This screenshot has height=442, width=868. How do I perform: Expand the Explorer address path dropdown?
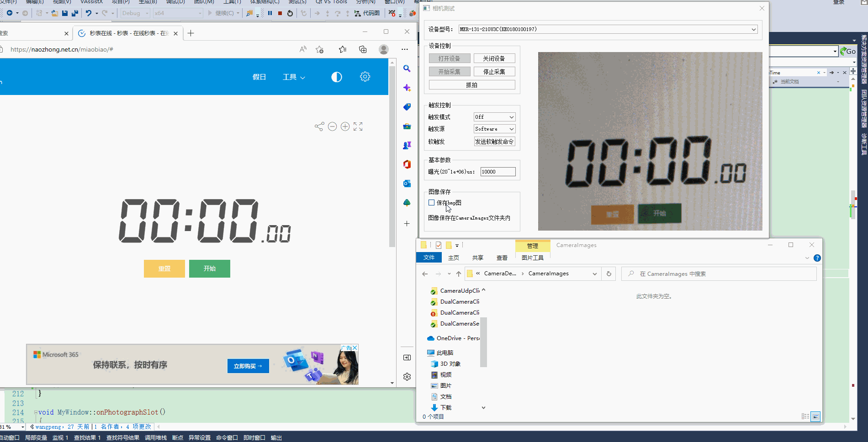(594, 274)
